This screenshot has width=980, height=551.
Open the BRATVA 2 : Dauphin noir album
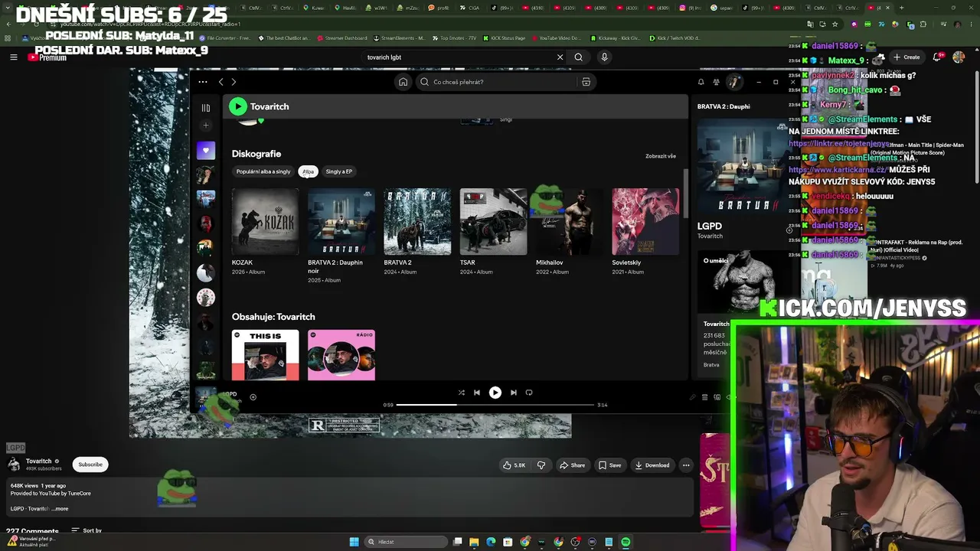pyautogui.click(x=341, y=221)
